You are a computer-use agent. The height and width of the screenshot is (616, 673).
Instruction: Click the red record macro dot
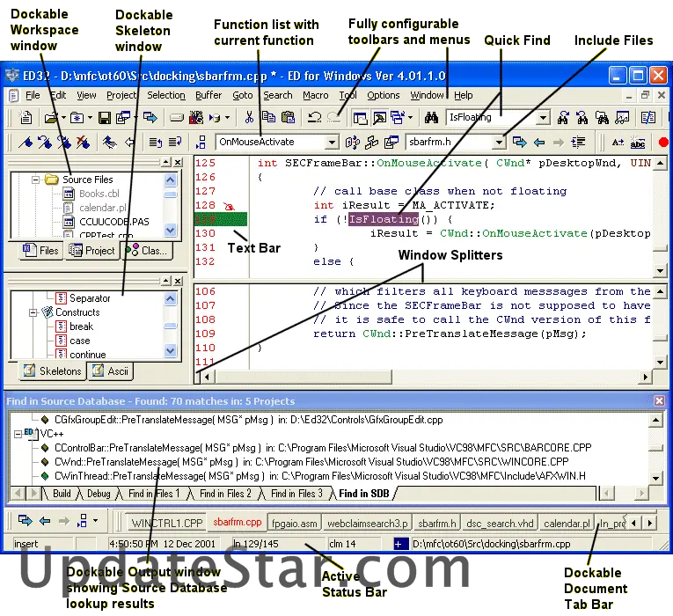click(x=663, y=142)
